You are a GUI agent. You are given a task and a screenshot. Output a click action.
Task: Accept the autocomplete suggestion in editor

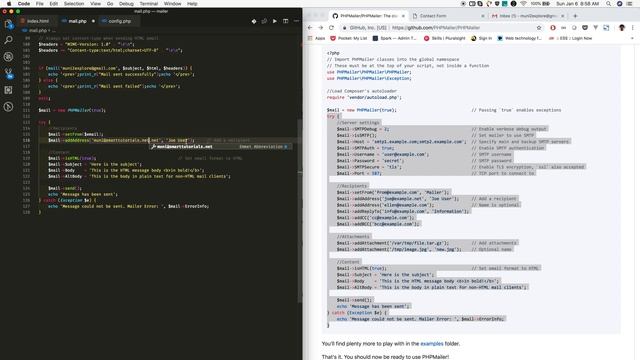point(220,147)
